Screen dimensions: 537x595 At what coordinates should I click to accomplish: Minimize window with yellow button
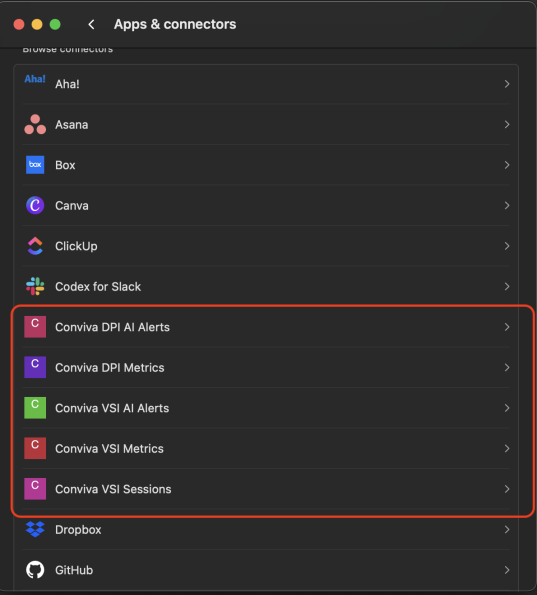point(37,24)
